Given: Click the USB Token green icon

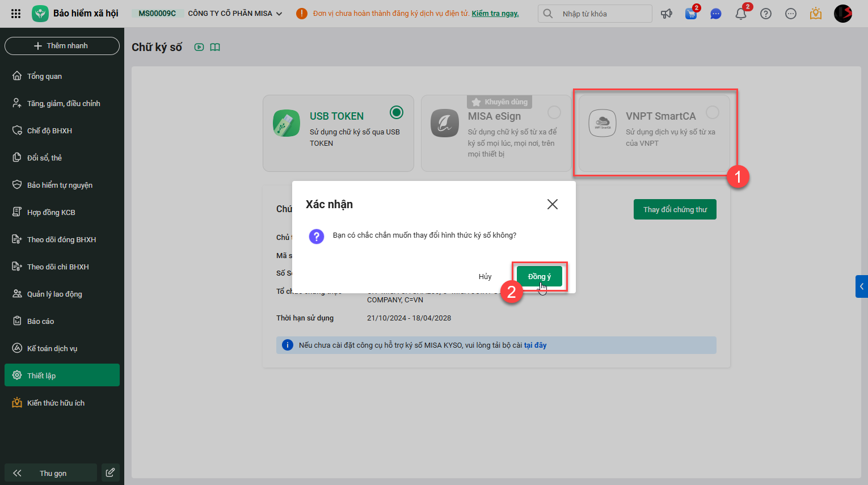Looking at the screenshot, I should 286,123.
